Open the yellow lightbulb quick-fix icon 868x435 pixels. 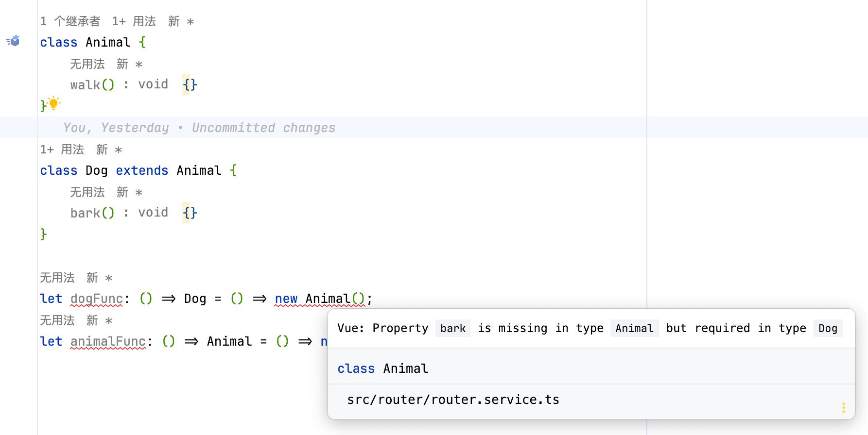[x=54, y=103]
